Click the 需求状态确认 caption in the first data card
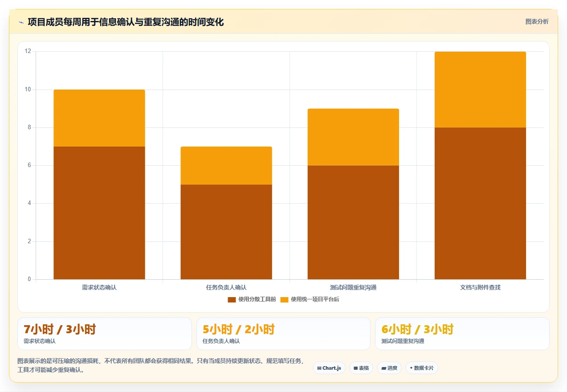The image size is (567, 392). pos(40,341)
